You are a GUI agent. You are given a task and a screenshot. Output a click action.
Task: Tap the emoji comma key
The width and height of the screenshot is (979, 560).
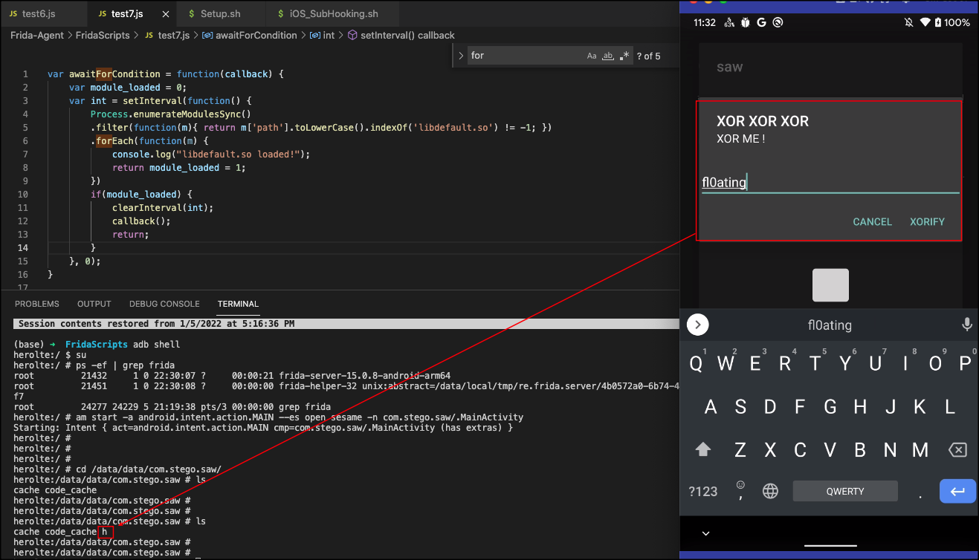coord(740,489)
